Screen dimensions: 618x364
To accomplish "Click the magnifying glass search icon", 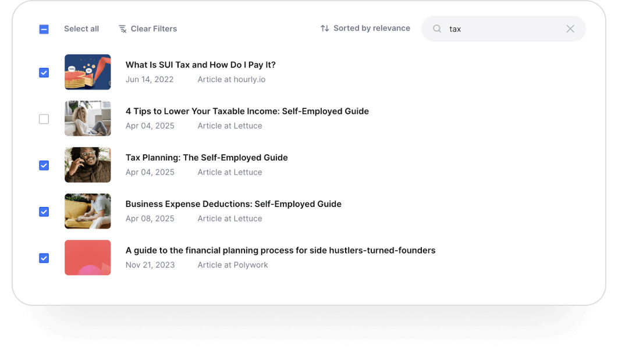I will point(436,28).
